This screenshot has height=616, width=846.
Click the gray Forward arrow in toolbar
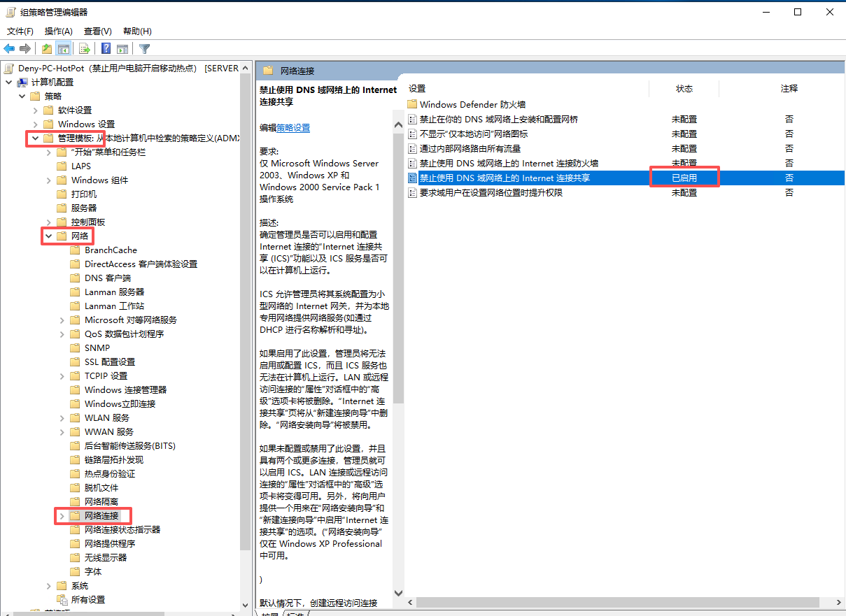click(x=25, y=48)
